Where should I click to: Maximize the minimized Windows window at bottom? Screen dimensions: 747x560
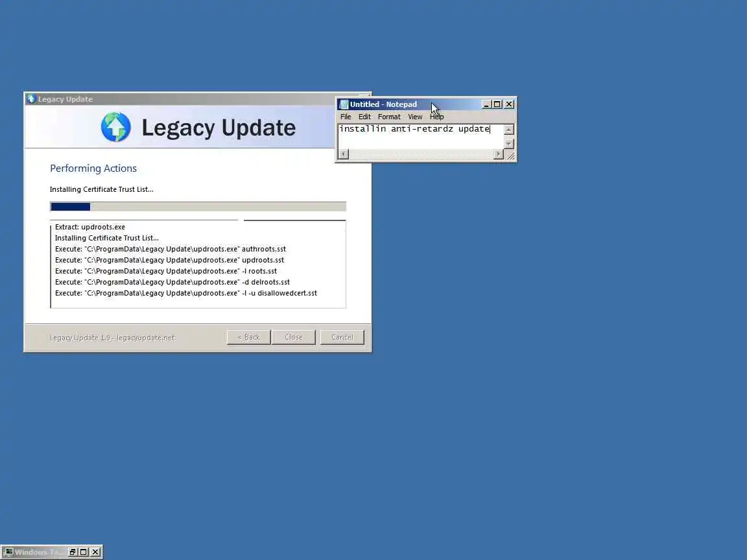84,552
